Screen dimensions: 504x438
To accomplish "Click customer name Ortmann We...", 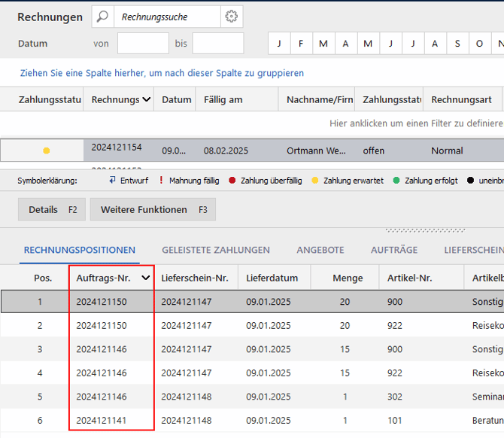I will point(316,151).
